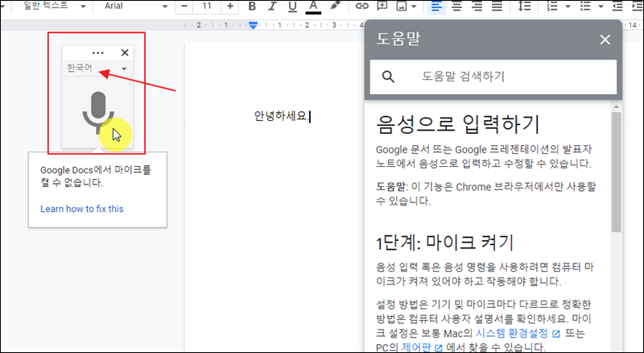The width and height of the screenshot is (644, 353).
Task: Increase the font size with plus
Action: 230,6
